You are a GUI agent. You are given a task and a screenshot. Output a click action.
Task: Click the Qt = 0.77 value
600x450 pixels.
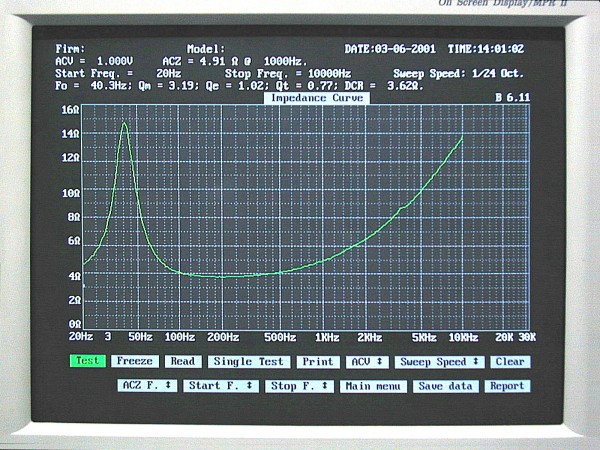pyautogui.click(x=306, y=86)
